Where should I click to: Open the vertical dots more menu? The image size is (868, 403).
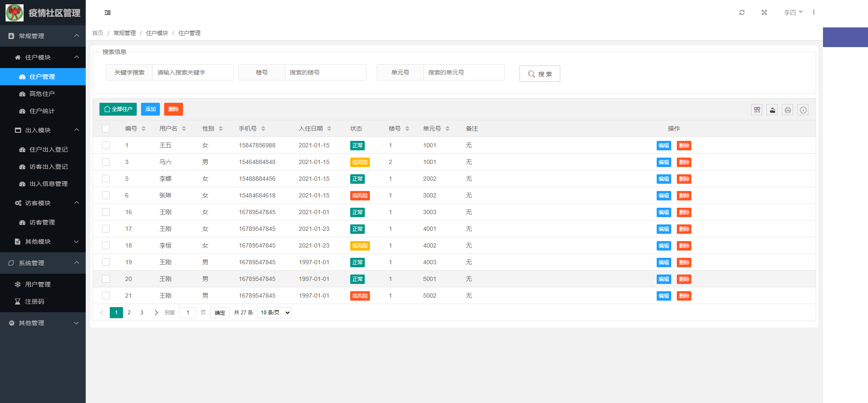coord(814,12)
